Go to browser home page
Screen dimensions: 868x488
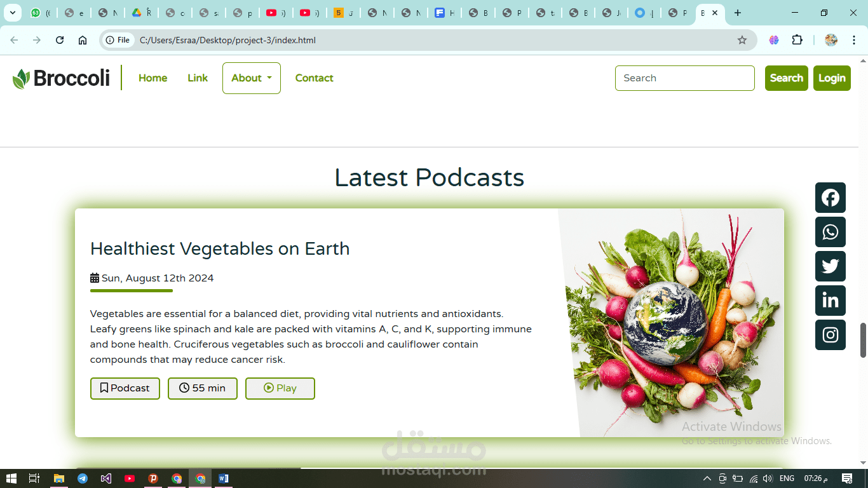(83, 40)
